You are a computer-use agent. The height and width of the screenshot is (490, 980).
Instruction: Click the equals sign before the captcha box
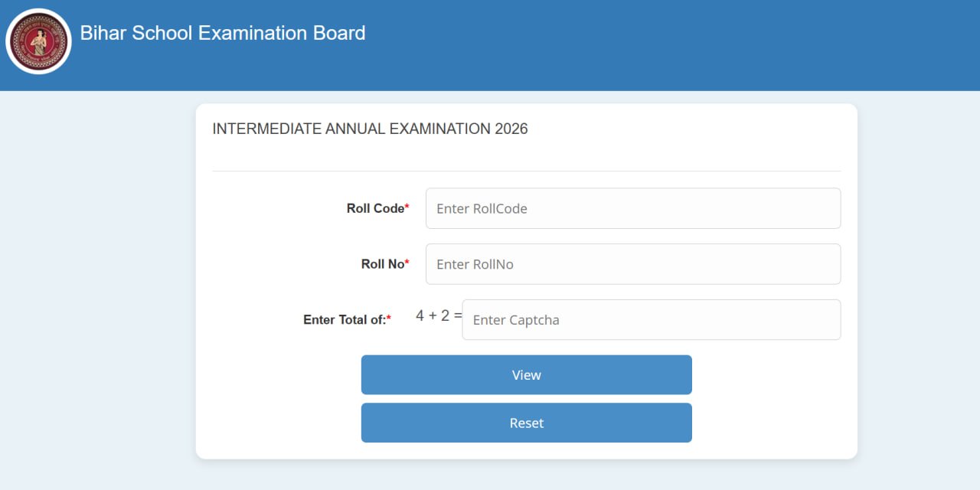[457, 315]
